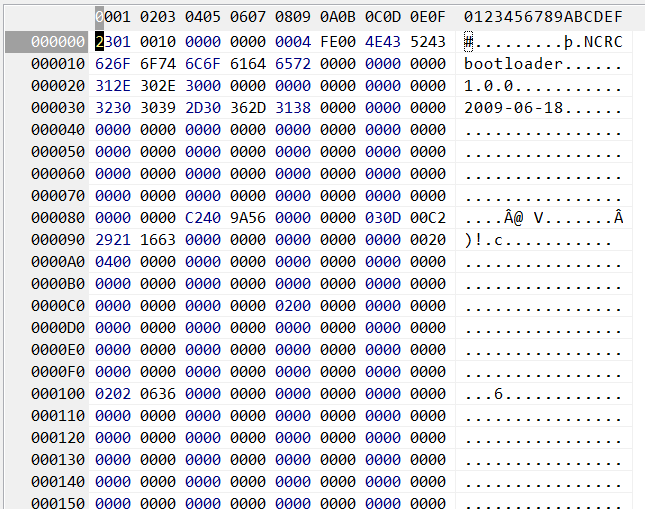Click the 000080 offset label

pos(58,218)
